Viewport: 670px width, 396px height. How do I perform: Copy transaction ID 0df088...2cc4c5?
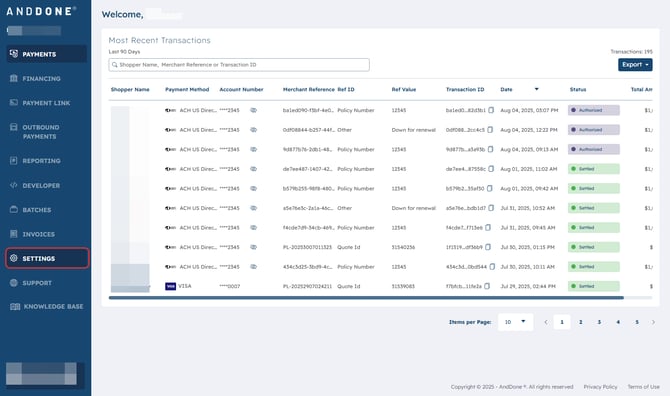[490, 130]
